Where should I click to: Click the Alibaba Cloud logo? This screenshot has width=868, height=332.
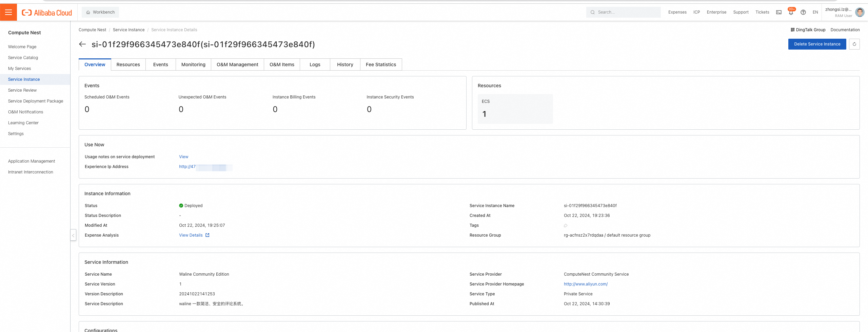47,13
